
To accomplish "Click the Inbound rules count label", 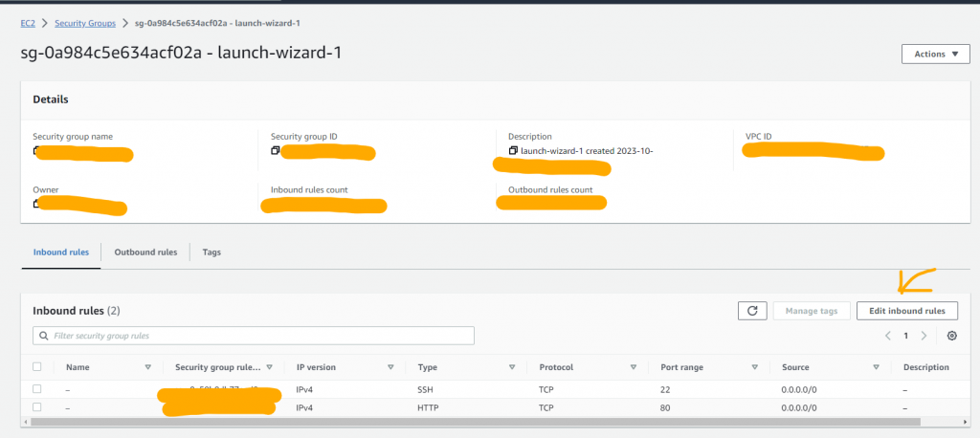I will tap(309, 189).
